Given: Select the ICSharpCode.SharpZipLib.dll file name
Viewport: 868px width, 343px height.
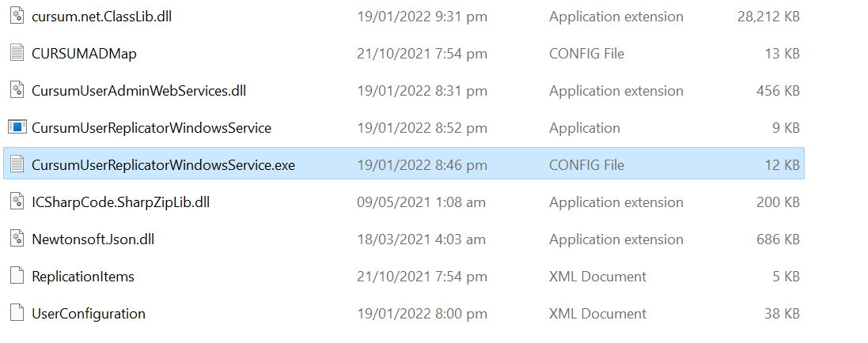Looking at the screenshot, I should click(121, 202).
